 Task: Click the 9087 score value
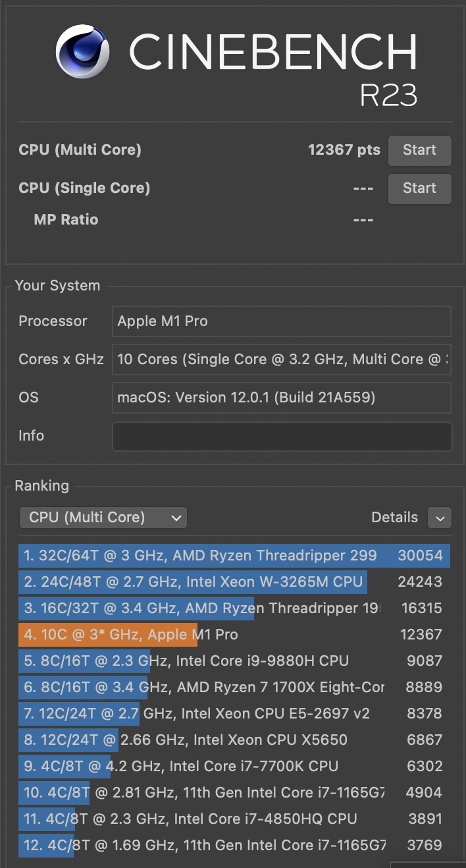click(x=425, y=661)
